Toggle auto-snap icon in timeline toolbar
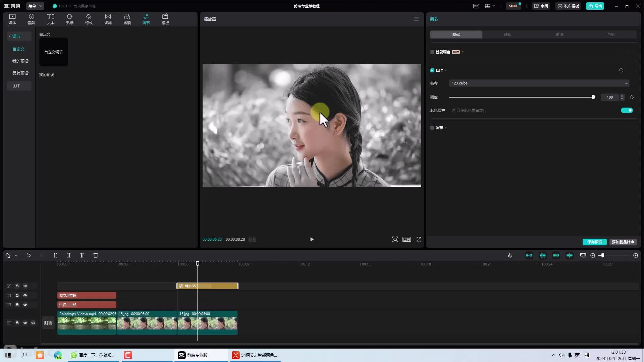Image resolution: width=644 pixels, height=362 pixels. (543, 255)
